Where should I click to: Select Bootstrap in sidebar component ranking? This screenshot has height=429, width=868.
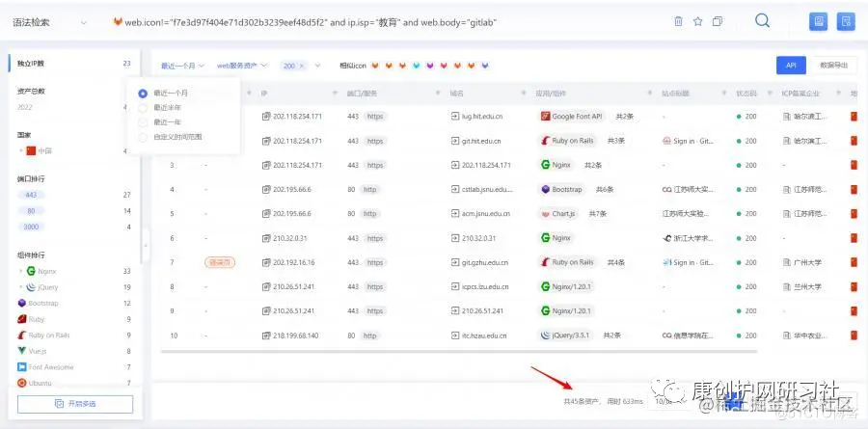pos(43,304)
